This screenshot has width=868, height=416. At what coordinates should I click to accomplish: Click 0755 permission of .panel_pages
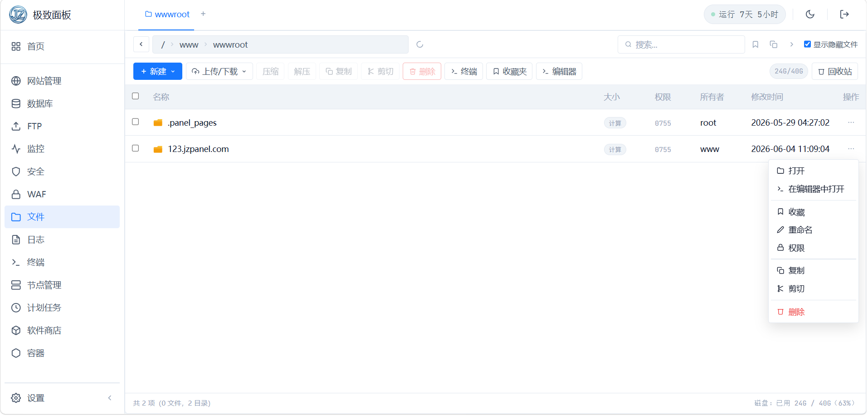(x=663, y=123)
